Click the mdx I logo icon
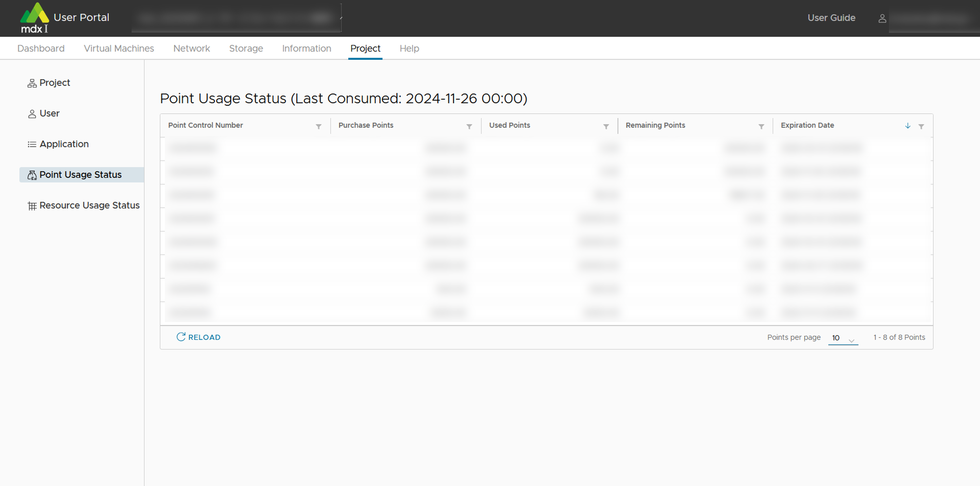This screenshot has width=980, height=486. [x=34, y=18]
